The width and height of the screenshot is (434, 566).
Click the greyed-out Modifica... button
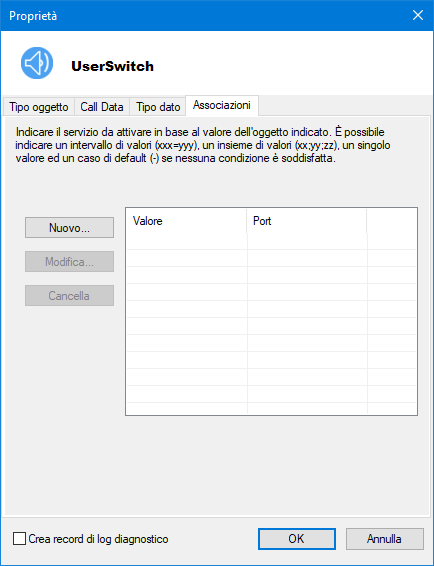[69, 262]
